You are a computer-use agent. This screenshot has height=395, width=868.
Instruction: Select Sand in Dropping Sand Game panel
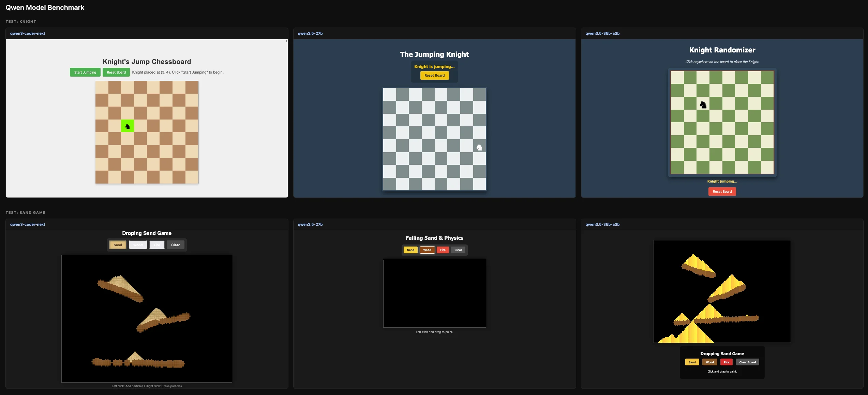pos(692,362)
